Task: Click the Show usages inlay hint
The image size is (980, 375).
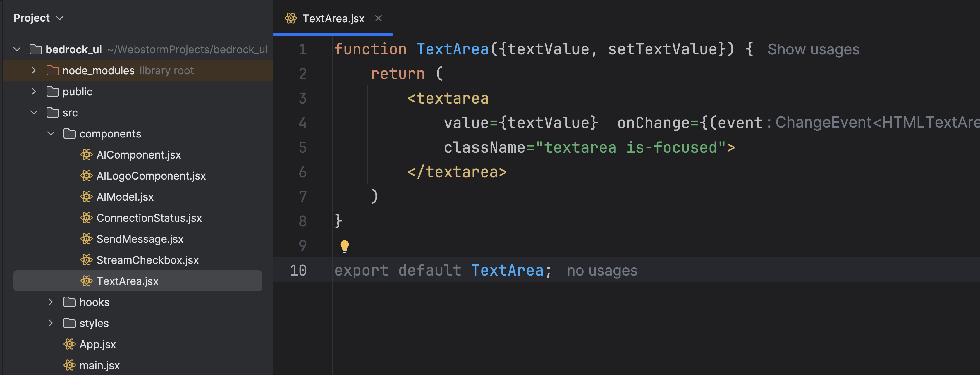Action: pyautogui.click(x=813, y=49)
